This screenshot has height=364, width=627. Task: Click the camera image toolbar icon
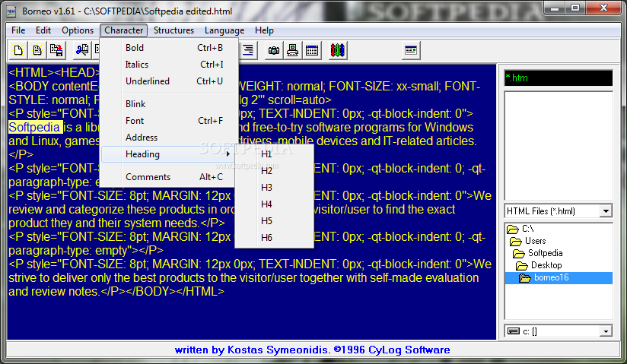[x=274, y=50]
